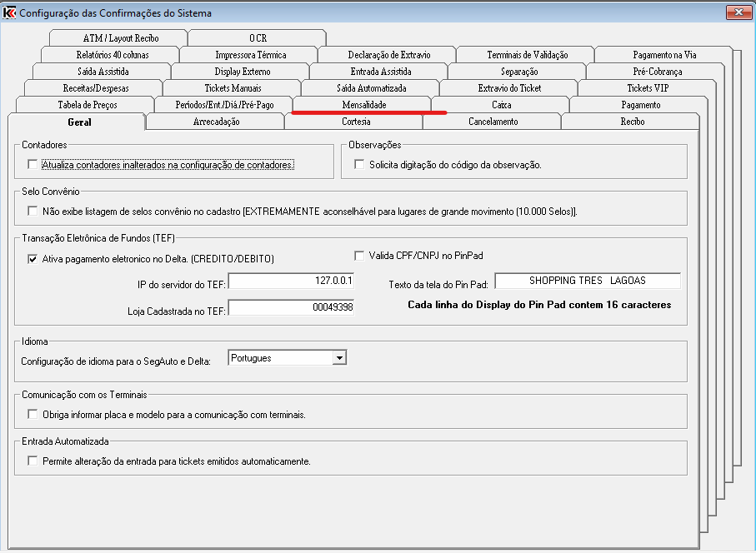
Task: Click the application icon in title bar
Action: click(9, 12)
